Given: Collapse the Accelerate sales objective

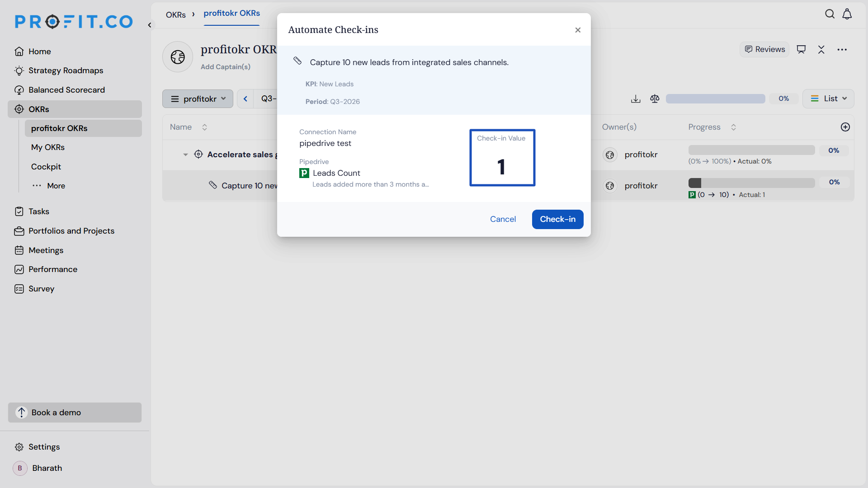Looking at the screenshot, I should coord(185,155).
